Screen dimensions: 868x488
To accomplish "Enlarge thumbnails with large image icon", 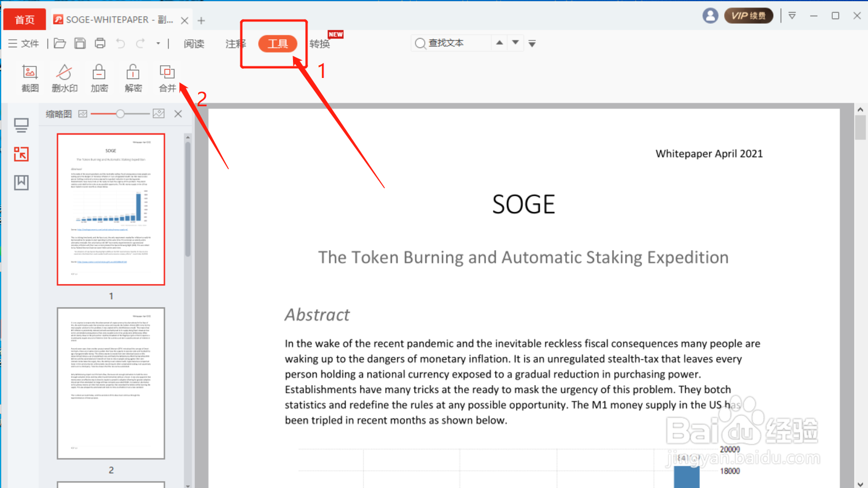I will [159, 114].
